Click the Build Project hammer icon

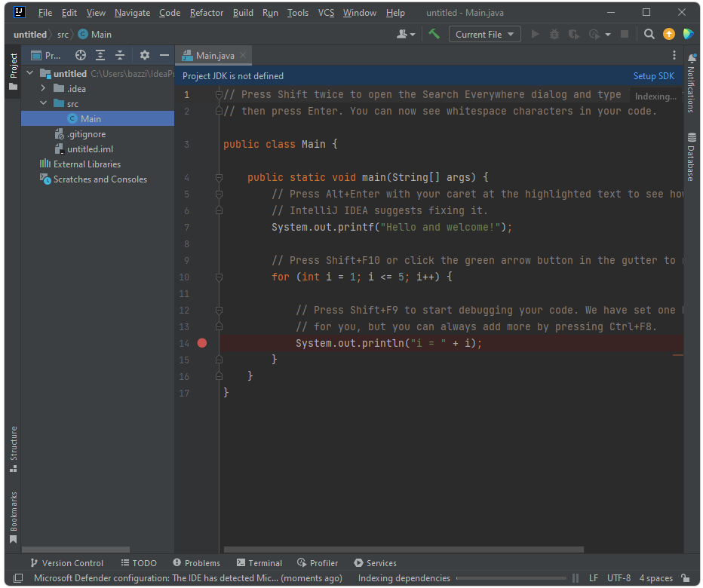click(434, 34)
